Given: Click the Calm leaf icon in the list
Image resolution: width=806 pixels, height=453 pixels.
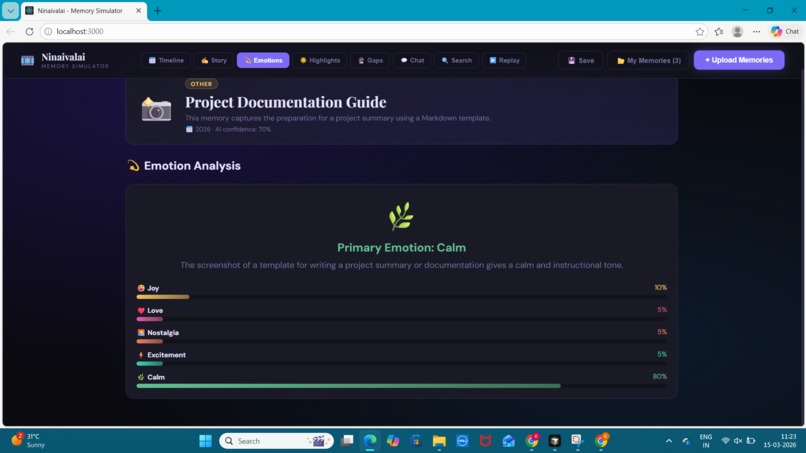Looking at the screenshot, I should pos(141,377).
